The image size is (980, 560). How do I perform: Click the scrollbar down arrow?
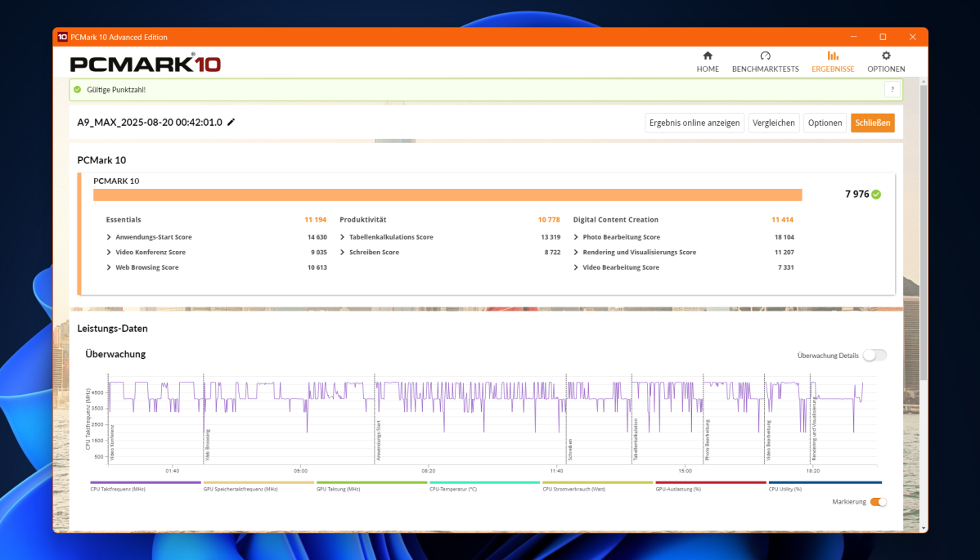[x=923, y=528]
